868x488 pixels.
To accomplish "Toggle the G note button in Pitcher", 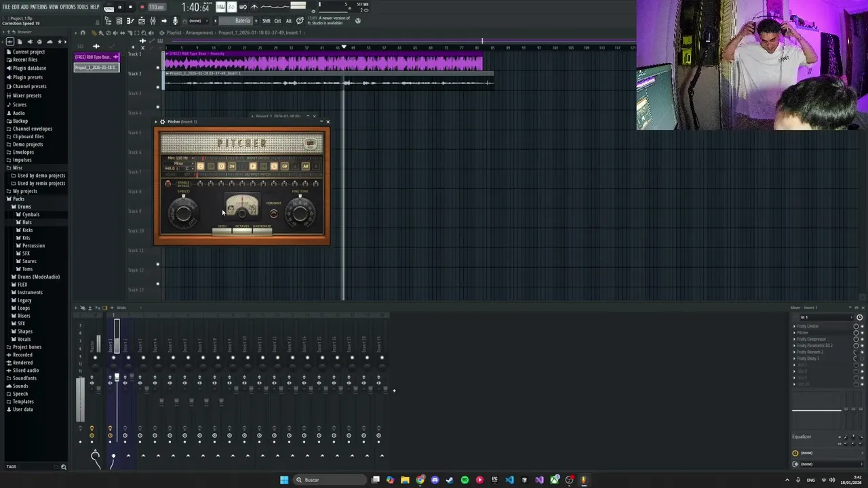I will (274, 166).
